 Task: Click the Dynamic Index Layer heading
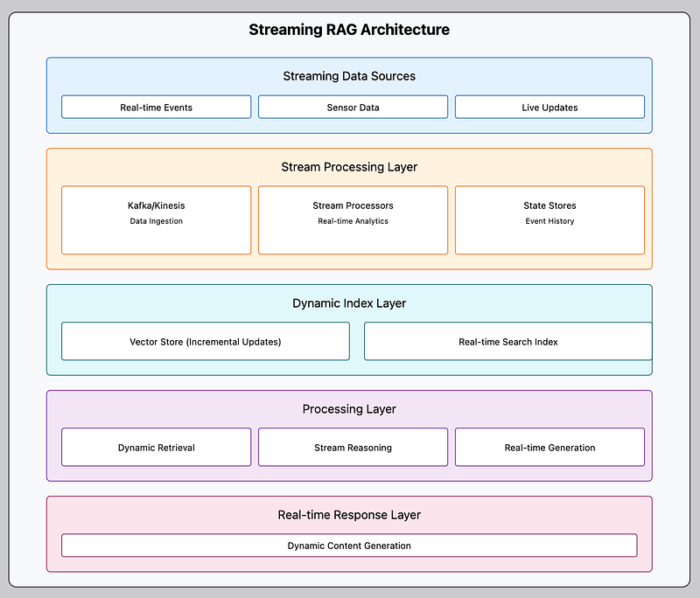click(x=349, y=303)
